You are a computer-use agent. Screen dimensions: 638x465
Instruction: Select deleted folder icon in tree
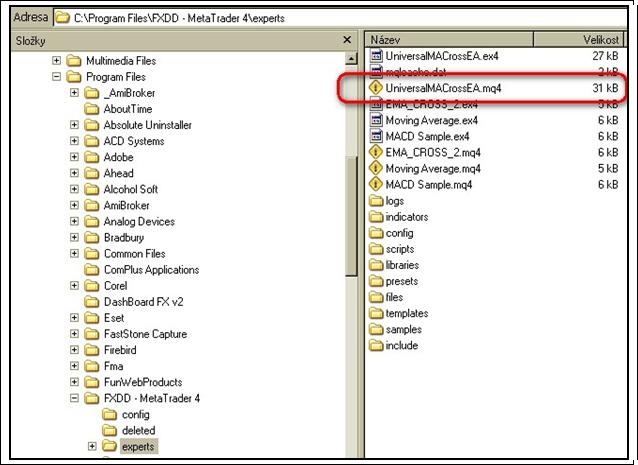click(109, 430)
